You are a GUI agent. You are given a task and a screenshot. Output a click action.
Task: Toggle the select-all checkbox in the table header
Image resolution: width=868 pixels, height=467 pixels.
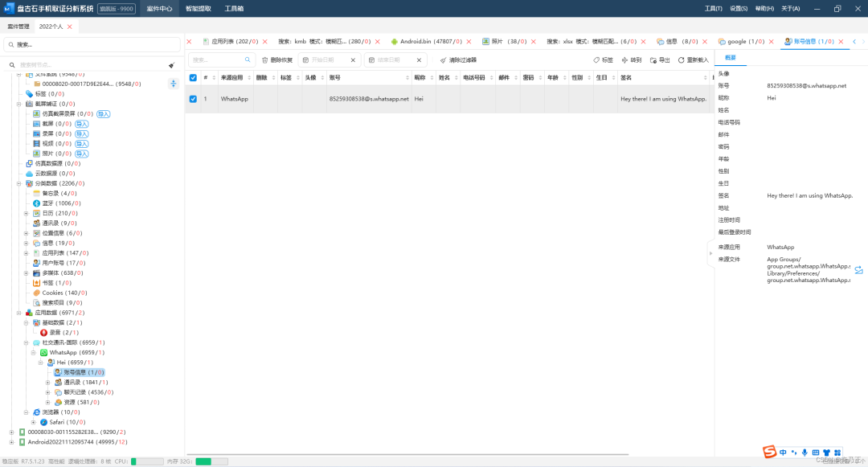[x=193, y=77]
